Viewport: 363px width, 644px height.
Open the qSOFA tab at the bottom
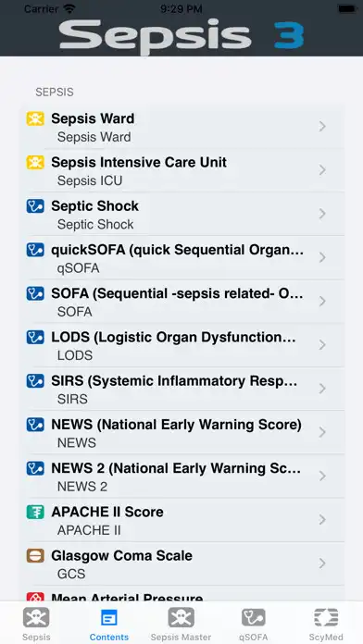coord(253,625)
